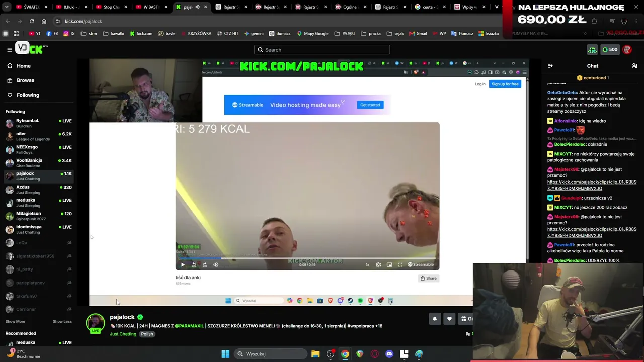Open the chat users list icon
Screen dimensions: 644x362
click(635, 66)
